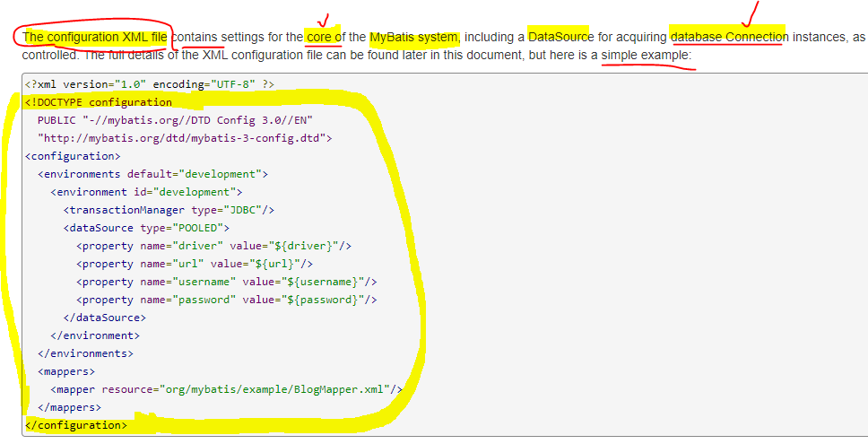Click the closing </dataSource> tag

point(105,318)
